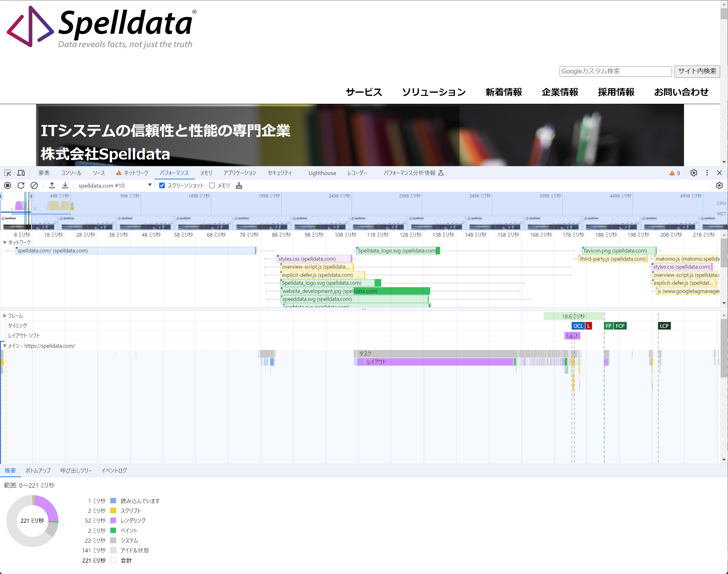Open the パフォーマンス分析情報 tab
Viewport: 728px width, 574px height.
(413, 173)
